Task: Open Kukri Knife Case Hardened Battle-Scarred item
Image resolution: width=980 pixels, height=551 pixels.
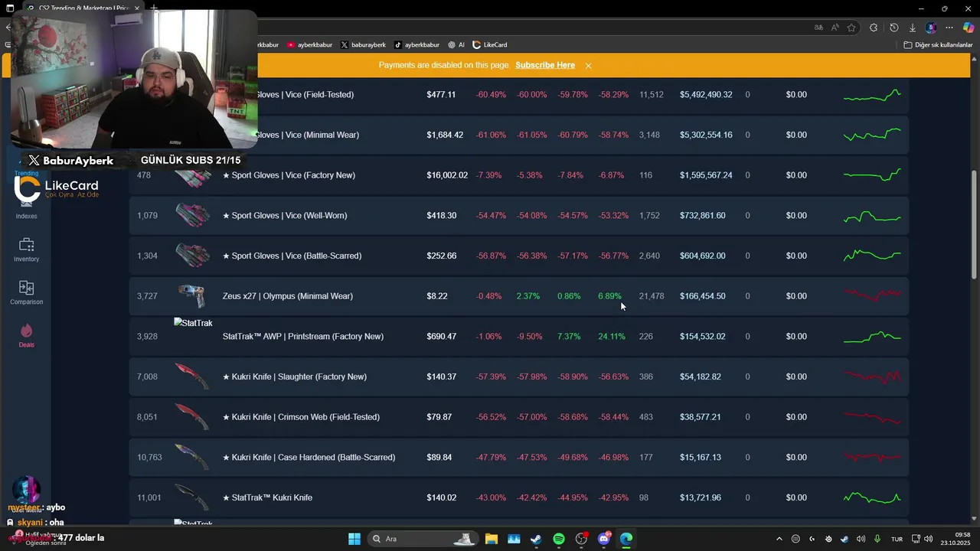Action: point(309,458)
